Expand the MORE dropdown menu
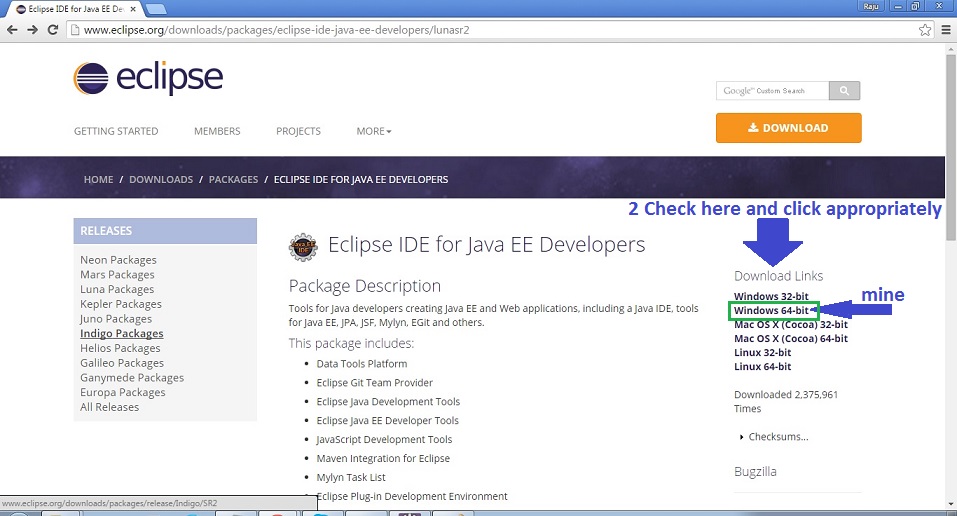Viewport: 957px width, 516px height. [x=374, y=131]
